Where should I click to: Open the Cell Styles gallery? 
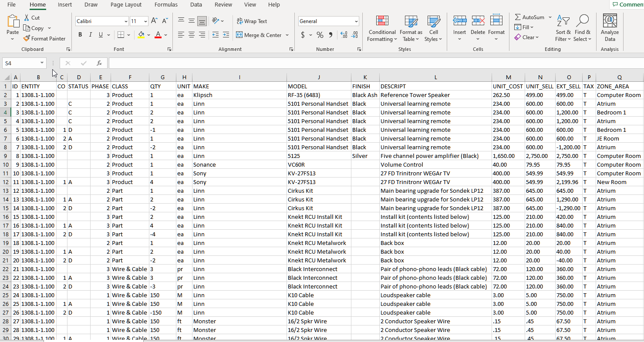[434, 28]
